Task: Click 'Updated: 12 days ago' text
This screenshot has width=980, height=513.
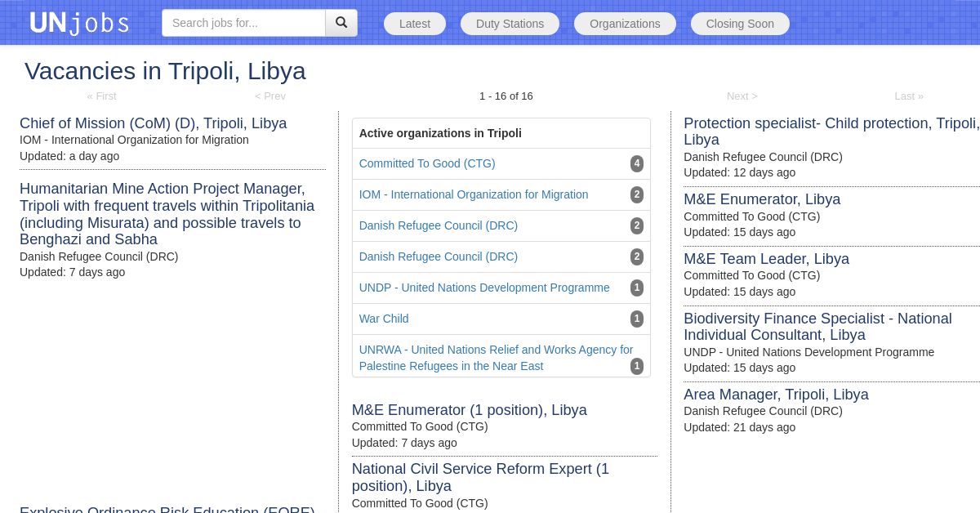Action: tap(739, 172)
